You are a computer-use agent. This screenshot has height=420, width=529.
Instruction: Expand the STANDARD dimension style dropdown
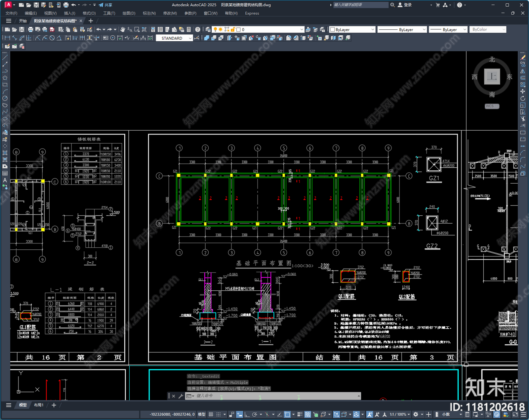(190, 38)
